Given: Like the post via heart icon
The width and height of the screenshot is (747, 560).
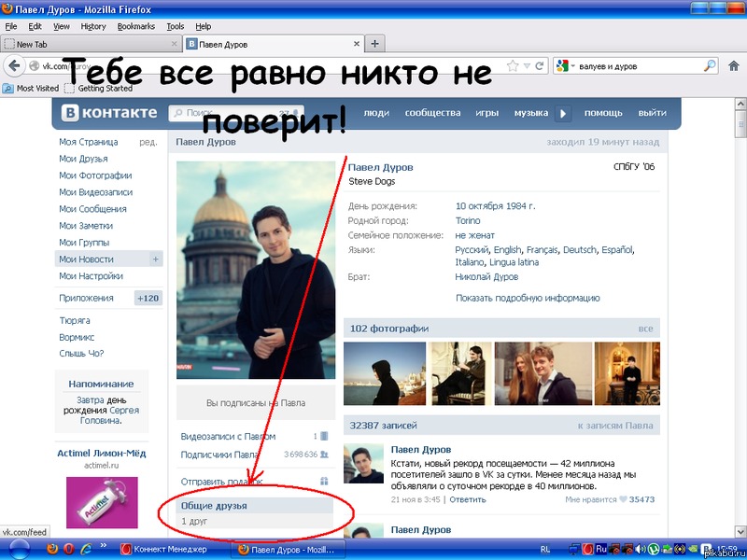Looking at the screenshot, I should [623, 500].
